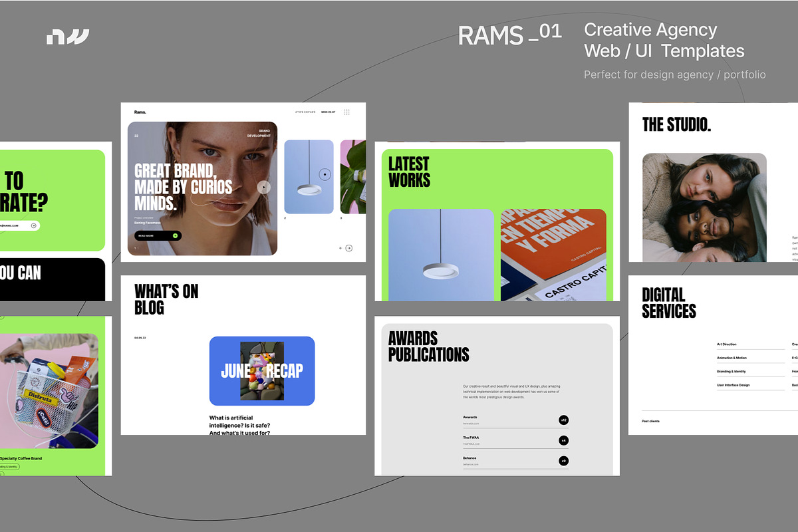The height and width of the screenshot is (532, 798).
Task: Open the dotted grid menu icon in Rams header
Action: (346, 112)
